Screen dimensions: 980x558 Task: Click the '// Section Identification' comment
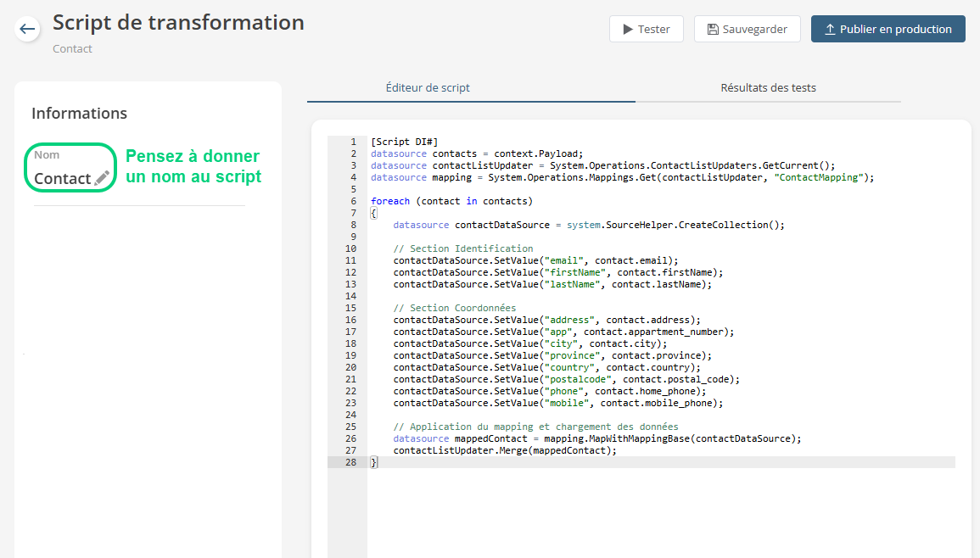tap(463, 248)
